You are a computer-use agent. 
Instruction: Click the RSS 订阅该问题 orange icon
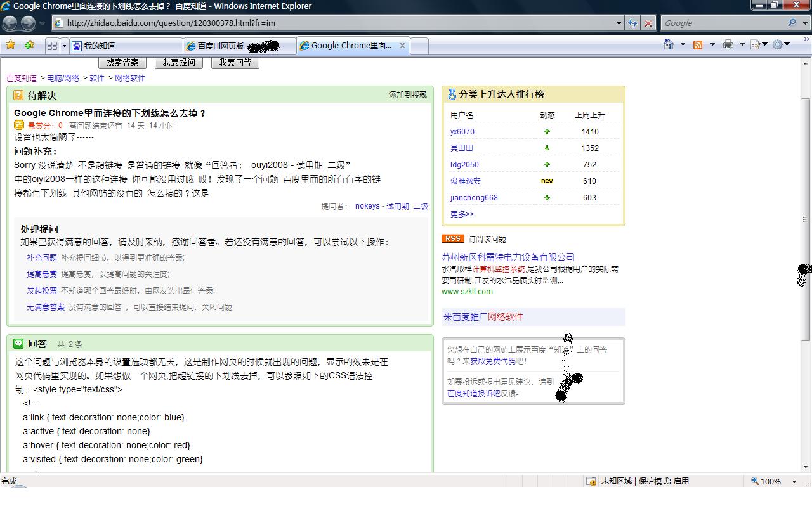coord(452,238)
